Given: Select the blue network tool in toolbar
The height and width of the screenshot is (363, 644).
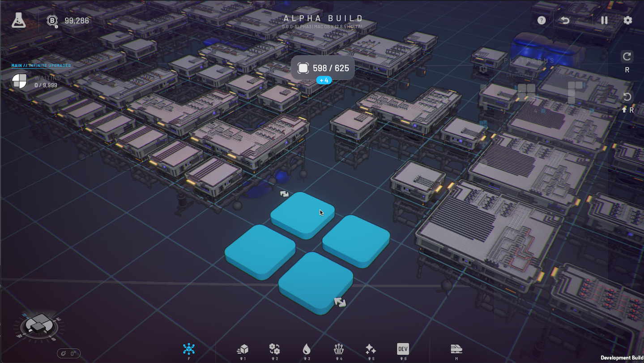Looking at the screenshot, I should (x=189, y=349).
